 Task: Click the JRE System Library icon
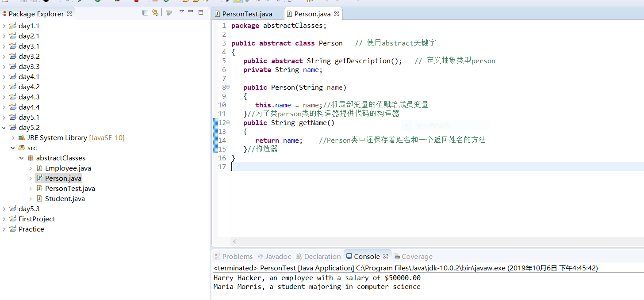click(22, 138)
